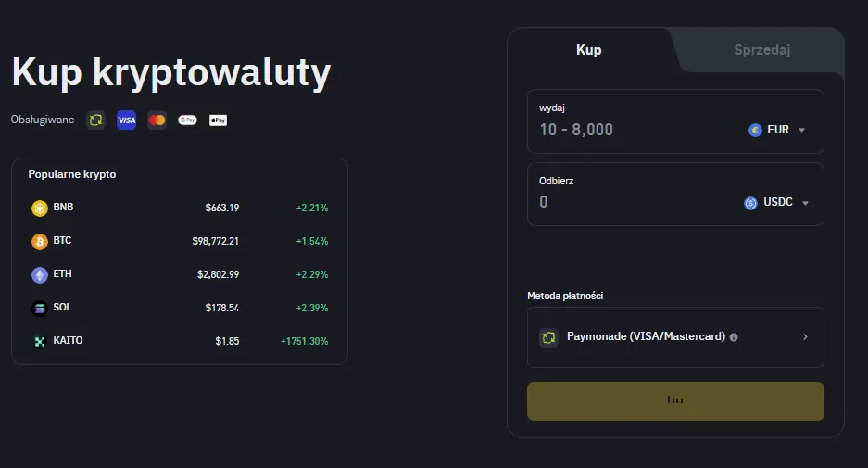This screenshot has height=468, width=868.
Task: Click the BTC coin icon
Action: pyautogui.click(x=40, y=241)
